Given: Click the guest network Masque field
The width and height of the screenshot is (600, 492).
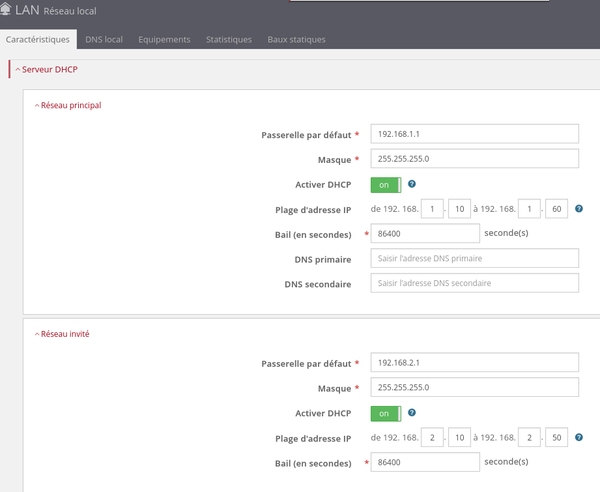Looking at the screenshot, I should [474, 387].
